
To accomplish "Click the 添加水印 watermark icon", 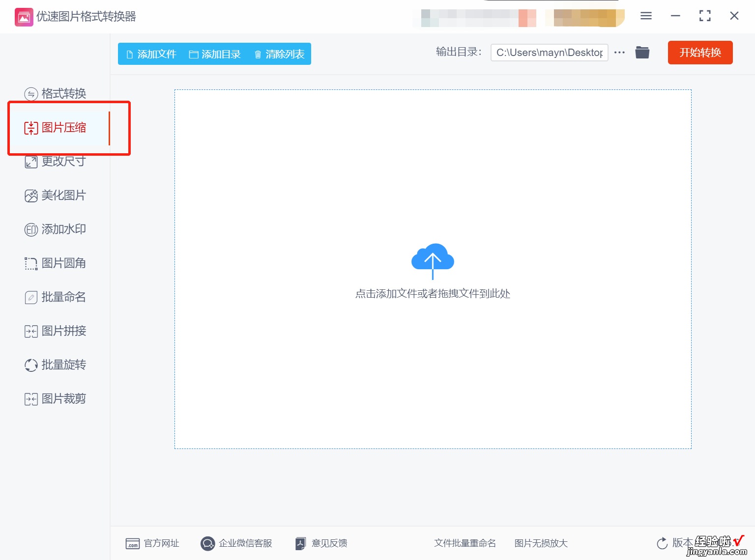I will (x=31, y=229).
